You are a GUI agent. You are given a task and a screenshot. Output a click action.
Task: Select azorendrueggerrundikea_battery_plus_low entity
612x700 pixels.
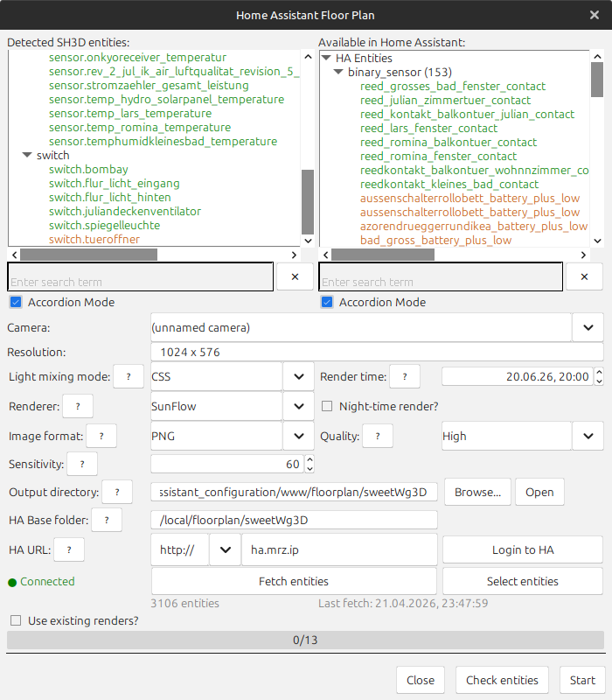click(474, 226)
